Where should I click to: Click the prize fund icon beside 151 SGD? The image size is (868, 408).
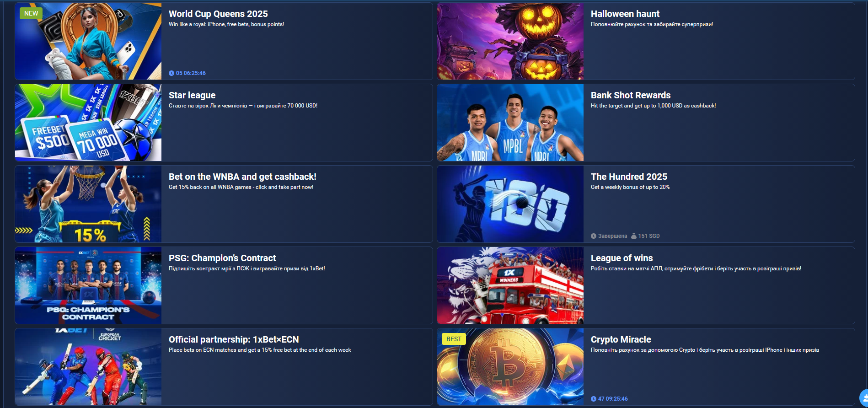(633, 236)
